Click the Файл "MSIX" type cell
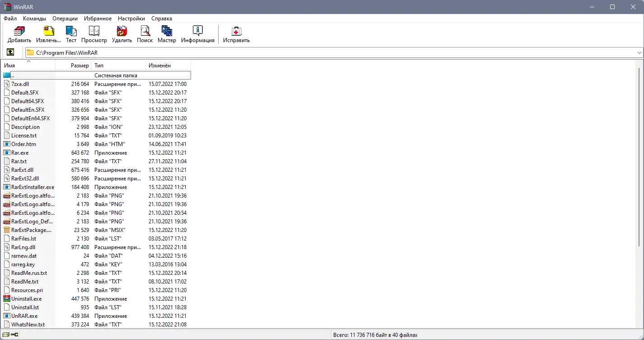Viewport: 644px width, 340px height. [x=110, y=230]
